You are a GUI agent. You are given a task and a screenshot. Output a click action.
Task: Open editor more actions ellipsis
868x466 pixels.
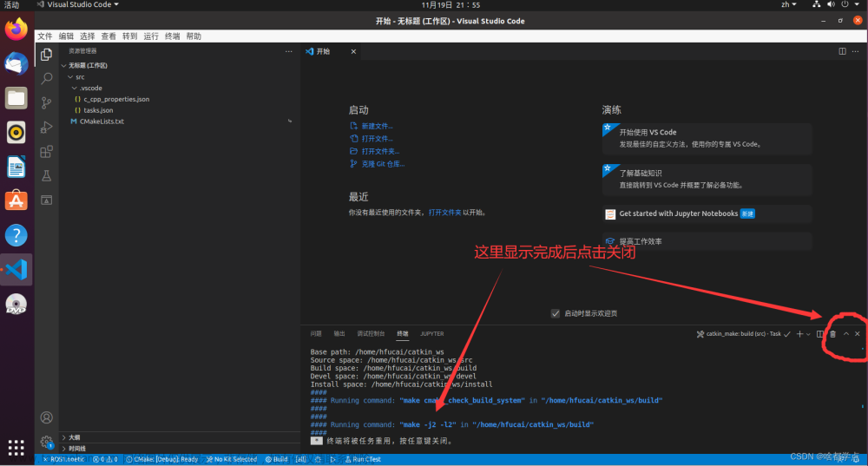tap(855, 51)
